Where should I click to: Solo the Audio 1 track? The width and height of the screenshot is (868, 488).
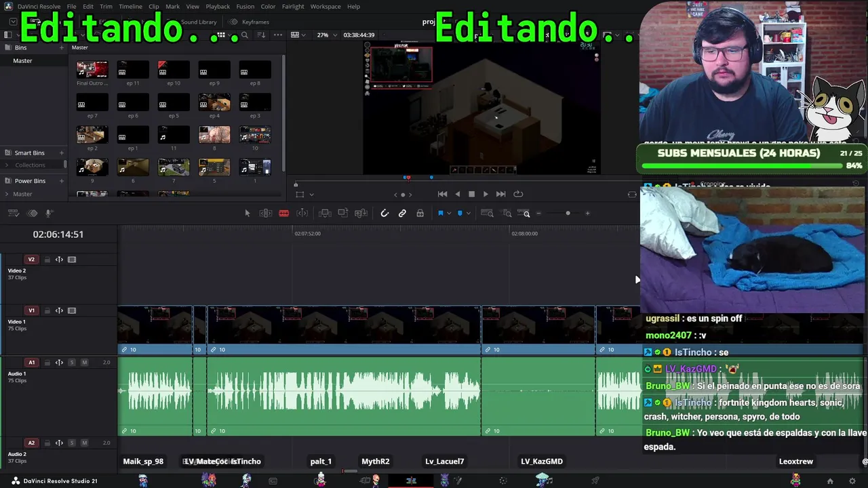tap(71, 363)
